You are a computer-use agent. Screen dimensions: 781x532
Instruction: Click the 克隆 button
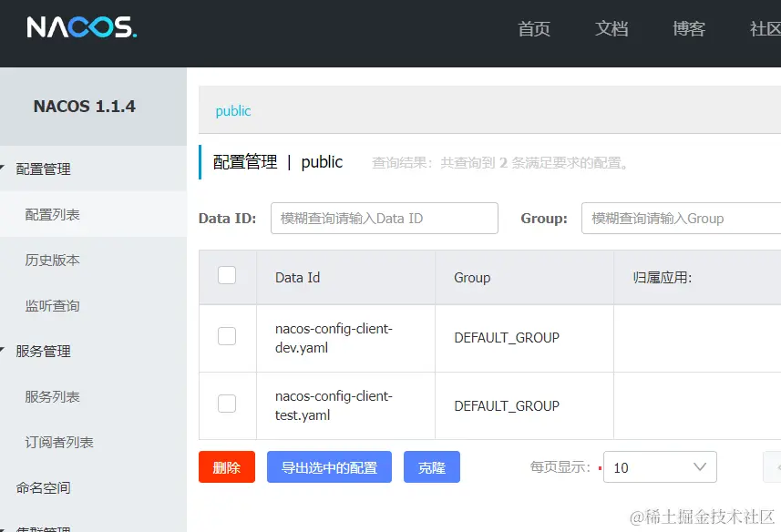(432, 466)
